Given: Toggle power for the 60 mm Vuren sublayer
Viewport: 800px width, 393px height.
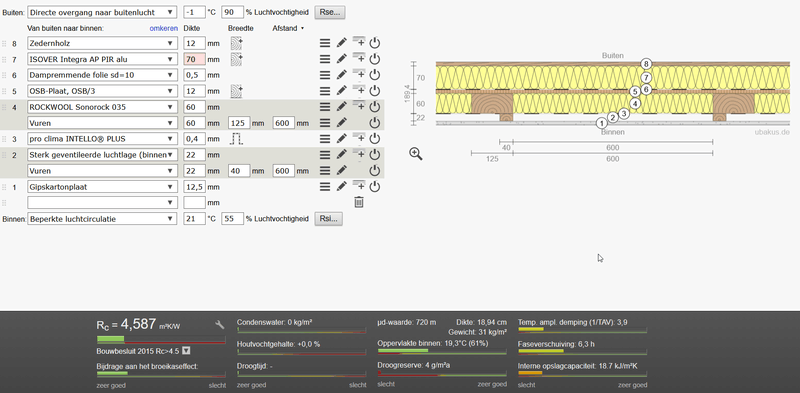Looking at the screenshot, I should (x=375, y=123).
